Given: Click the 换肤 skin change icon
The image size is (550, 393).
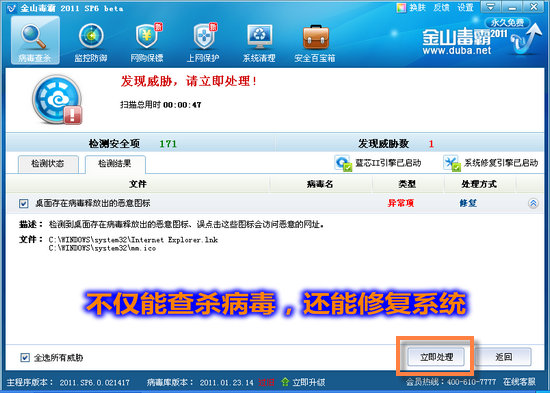Looking at the screenshot, I should click(401, 8).
